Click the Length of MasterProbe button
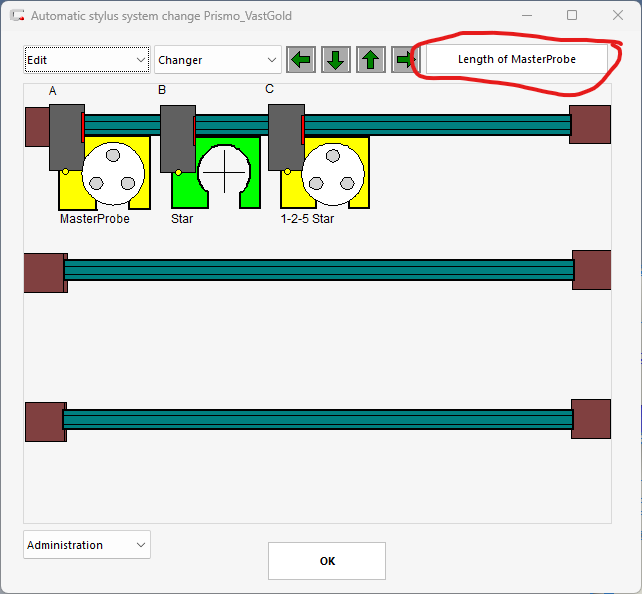 [x=517, y=59]
